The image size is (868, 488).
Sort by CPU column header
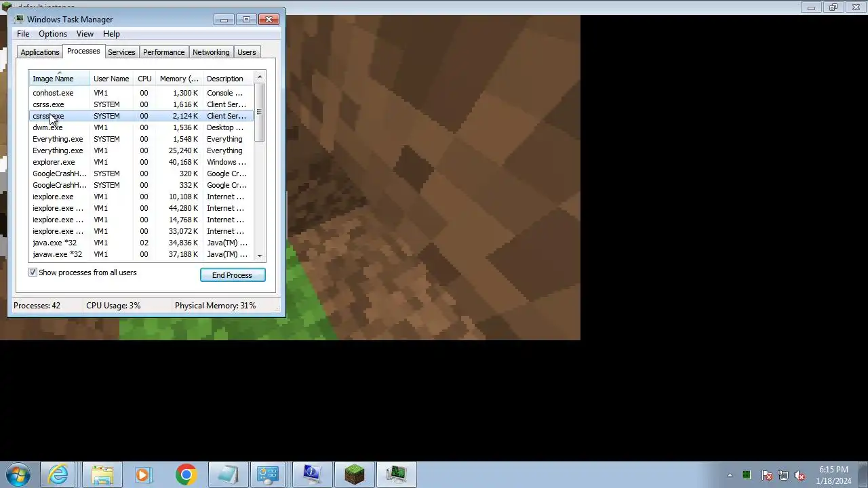point(144,79)
